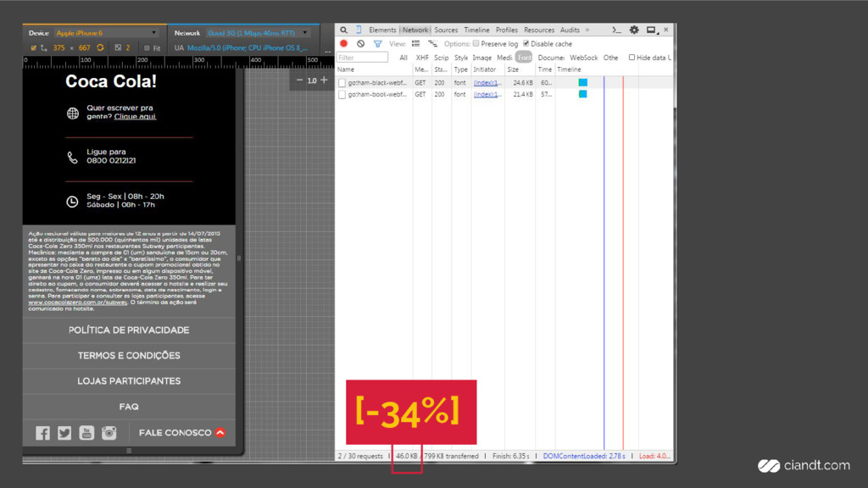Open the FAQ link
868x488 pixels.
(129, 407)
